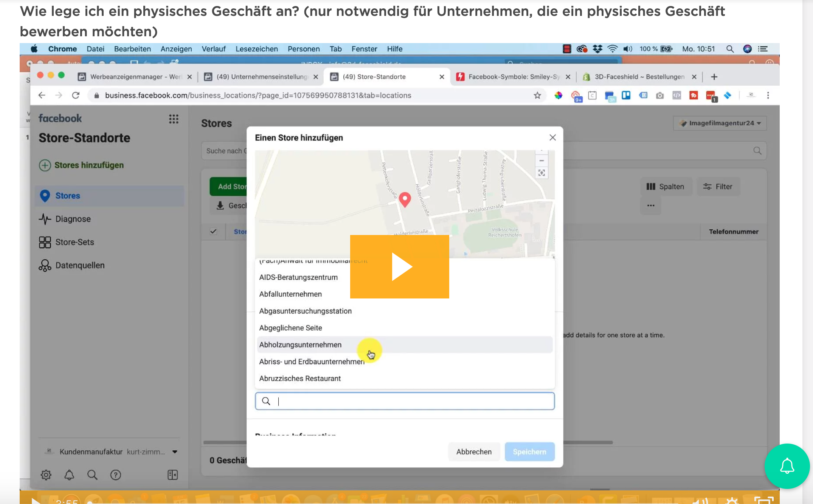Open the green notification bell button
Viewport: 813px width, 504px height.
tap(787, 466)
